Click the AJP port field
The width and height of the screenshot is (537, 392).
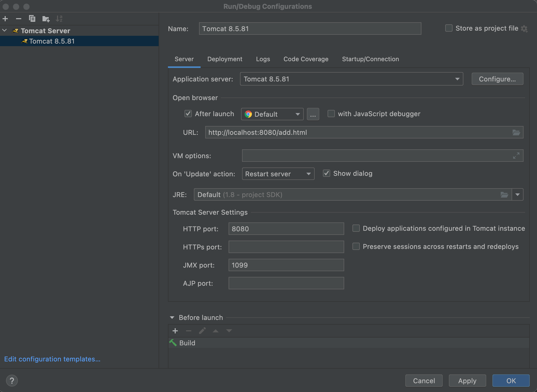point(286,283)
